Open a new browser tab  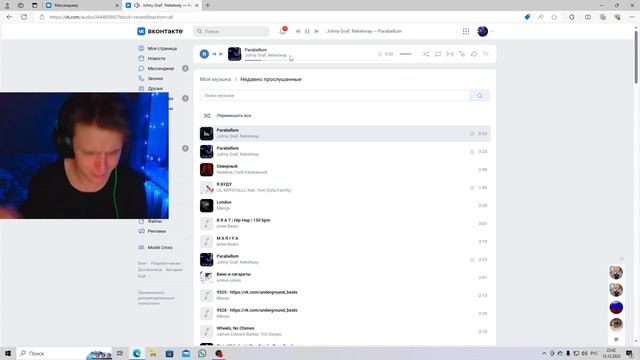point(208,5)
